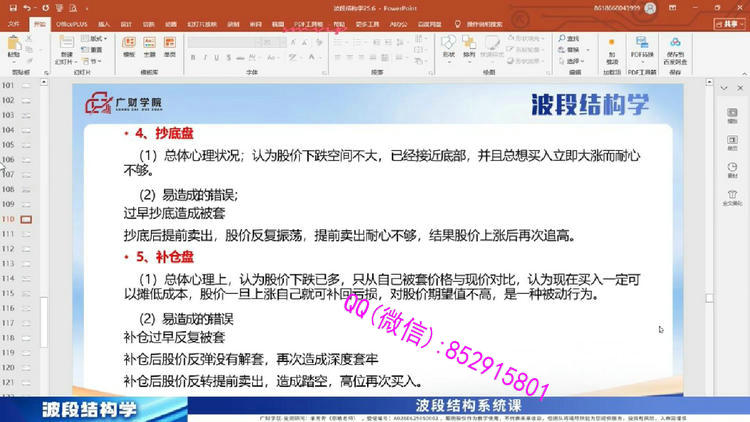Expand the Layout (版式) dropdown
Screen dimensions: 750x422
[x=94, y=38]
